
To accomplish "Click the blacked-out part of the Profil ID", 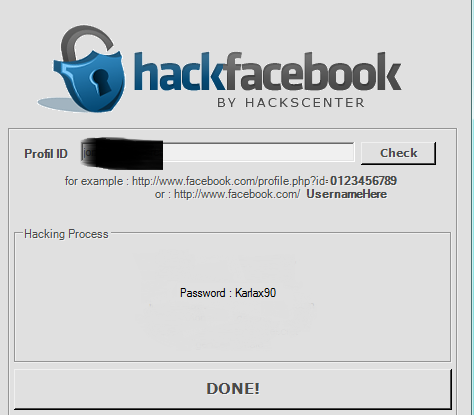I will click(122, 153).
